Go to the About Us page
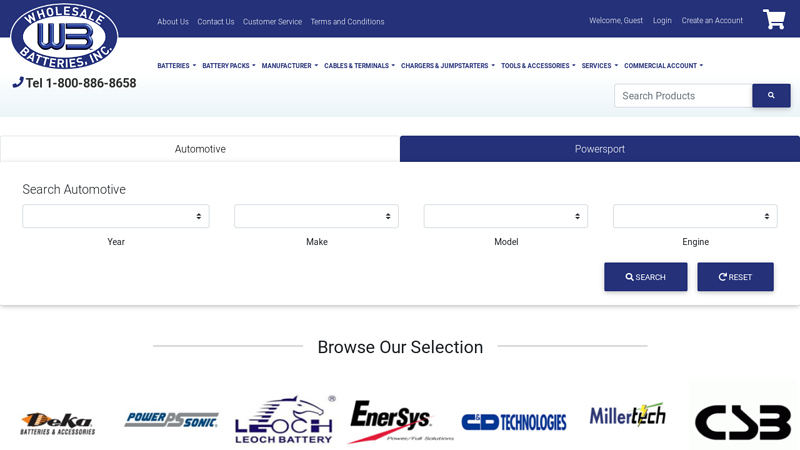The width and height of the screenshot is (800, 450). [x=173, y=21]
